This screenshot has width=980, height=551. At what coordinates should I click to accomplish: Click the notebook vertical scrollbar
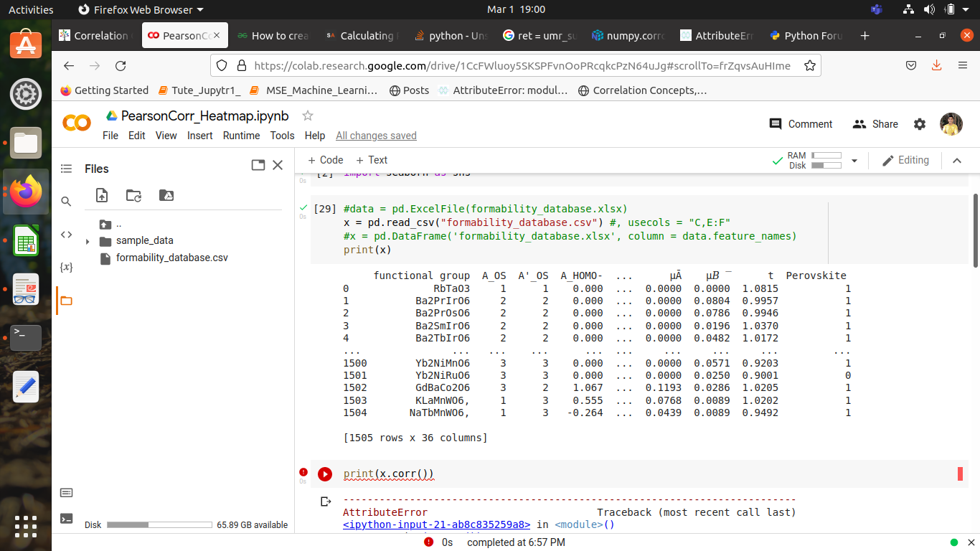coord(975,230)
